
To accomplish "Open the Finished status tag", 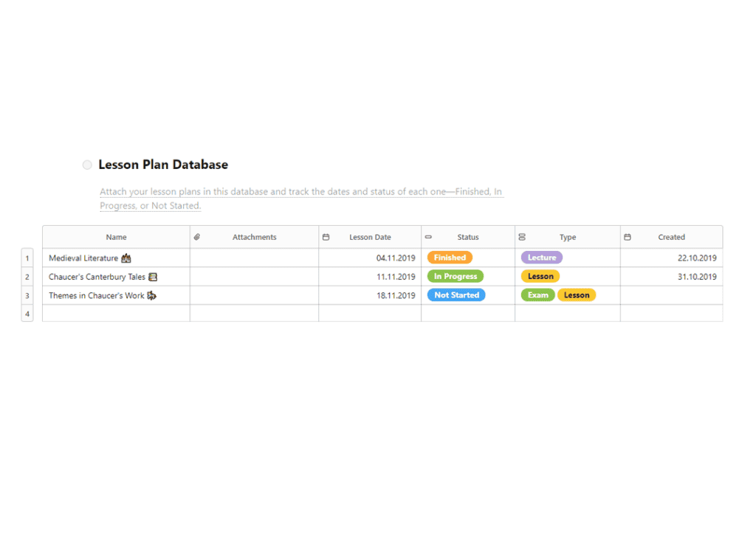I will [x=450, y=258].
